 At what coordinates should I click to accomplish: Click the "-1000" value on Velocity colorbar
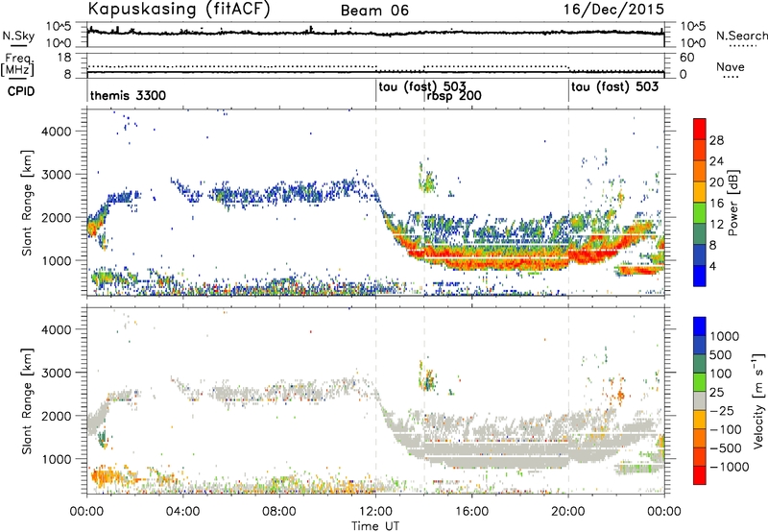[729, 467]
